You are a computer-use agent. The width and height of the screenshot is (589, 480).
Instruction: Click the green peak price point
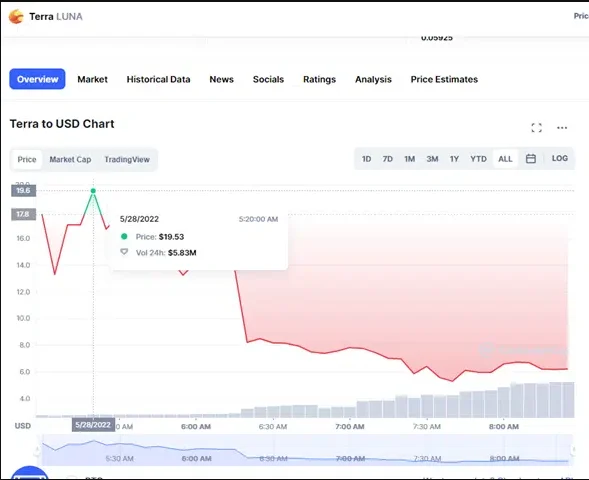[x=93, y=191]
